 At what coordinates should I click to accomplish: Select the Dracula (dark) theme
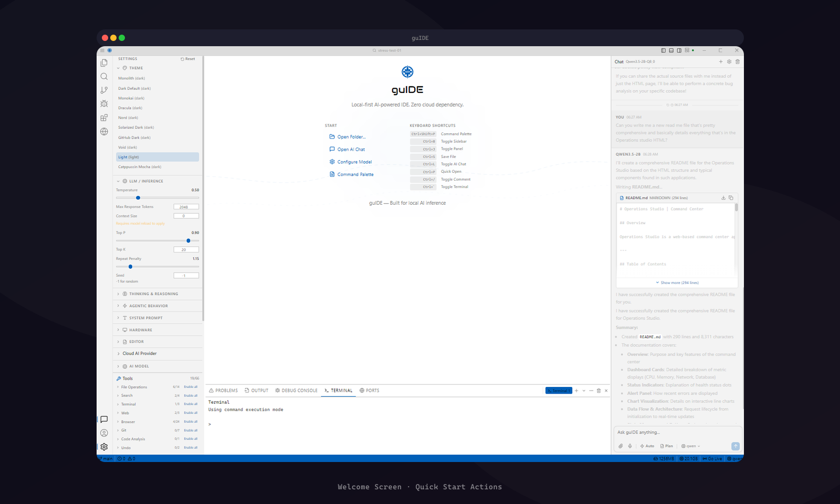click(x=157, y=108)
